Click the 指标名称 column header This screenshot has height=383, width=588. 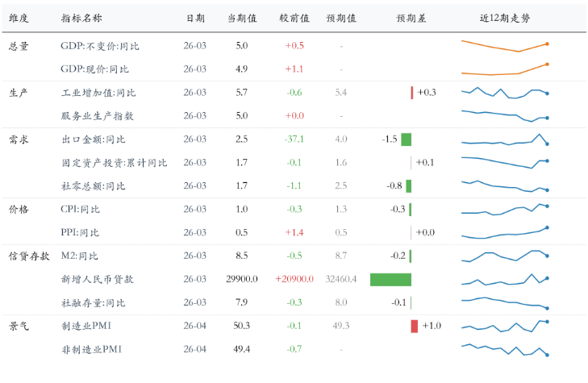point(81,18)
